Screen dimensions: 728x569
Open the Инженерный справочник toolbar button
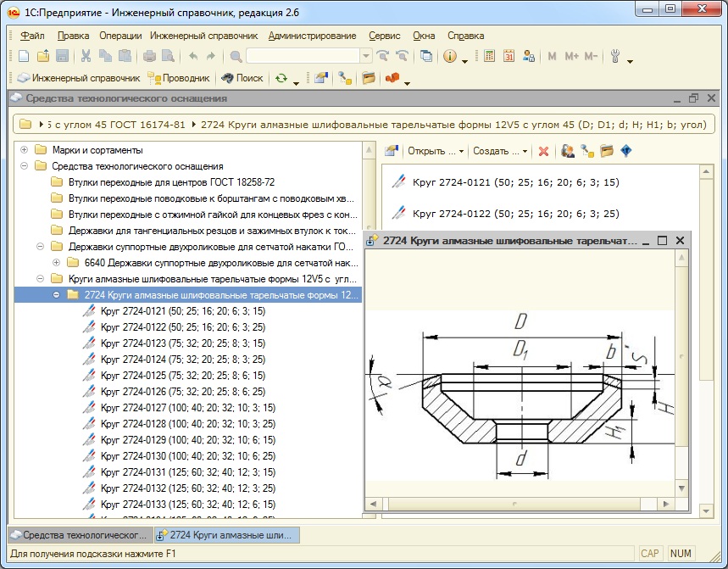click(x=79, y=78)
